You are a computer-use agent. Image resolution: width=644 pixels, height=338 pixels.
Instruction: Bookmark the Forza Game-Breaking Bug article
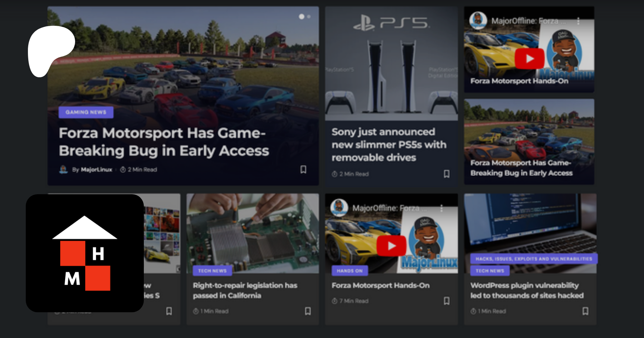pos(303,169)
